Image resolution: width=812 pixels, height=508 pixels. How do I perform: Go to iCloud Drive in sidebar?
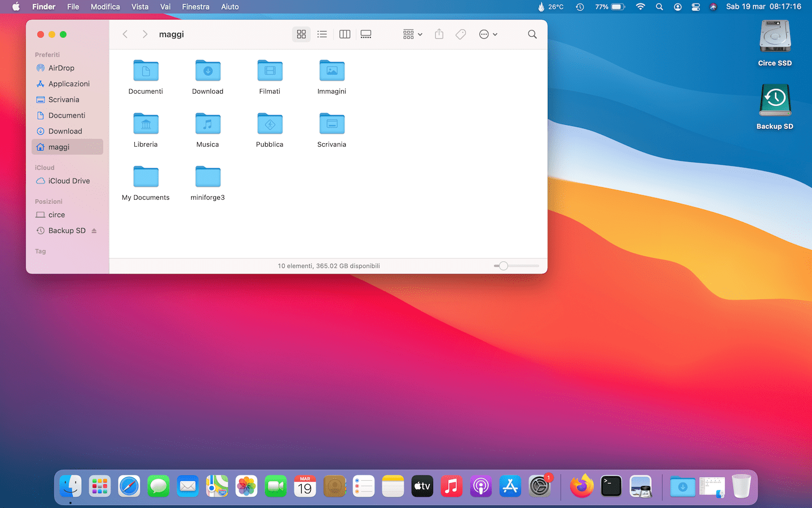[x=69, y=181]
